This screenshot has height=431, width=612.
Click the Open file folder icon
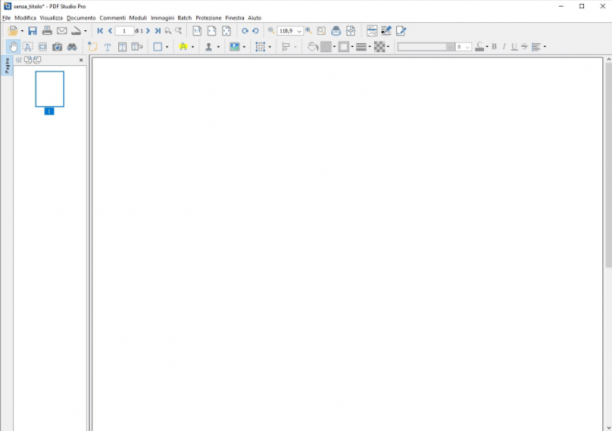pyautogui.click(x=13, y=31)
